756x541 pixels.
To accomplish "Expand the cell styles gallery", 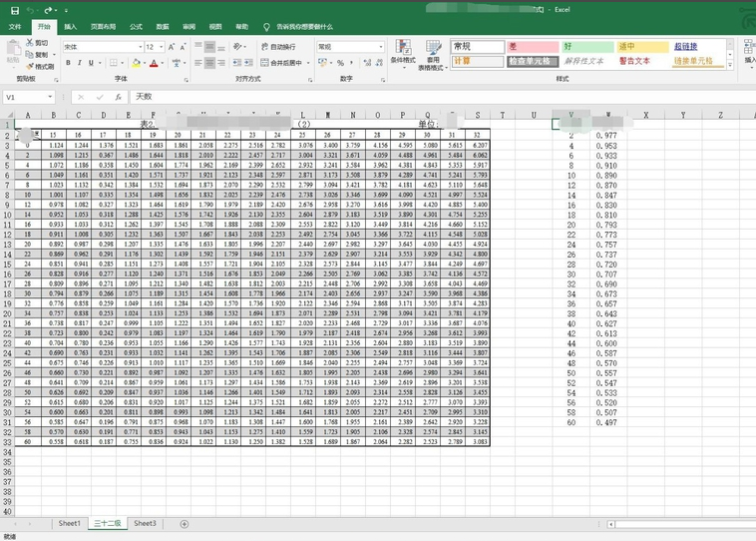I will point(730,65).
